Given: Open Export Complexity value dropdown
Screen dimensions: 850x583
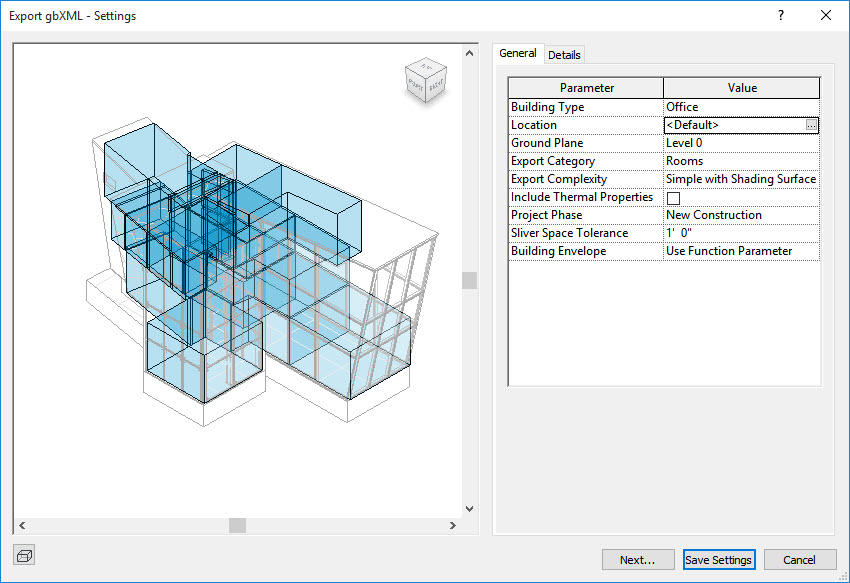Looking at the screenshot, I should pyautogui.click(x=741, y=179).
